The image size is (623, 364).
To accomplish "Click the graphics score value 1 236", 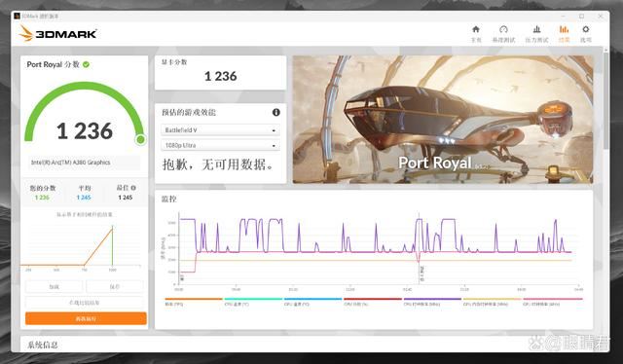I will click(221, 76).
